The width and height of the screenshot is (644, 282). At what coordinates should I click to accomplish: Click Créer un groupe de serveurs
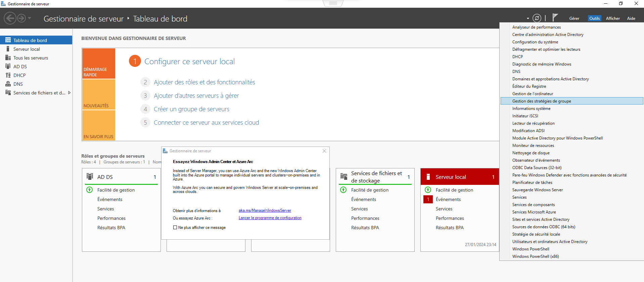coord(191,109)
